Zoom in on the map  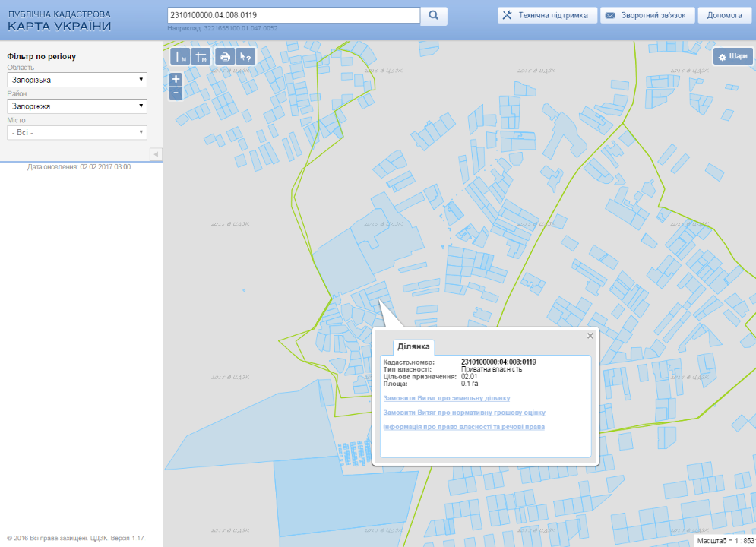176,79
